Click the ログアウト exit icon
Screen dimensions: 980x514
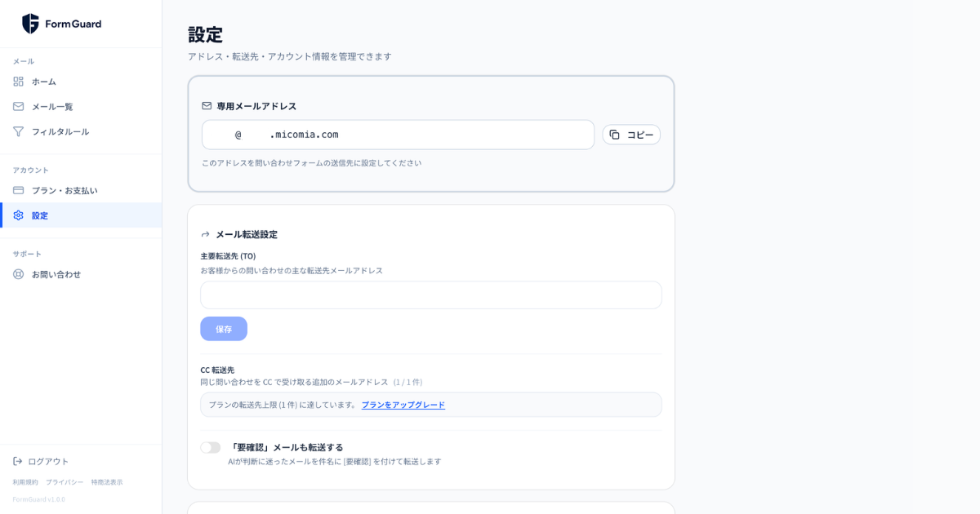click(18, 461)
